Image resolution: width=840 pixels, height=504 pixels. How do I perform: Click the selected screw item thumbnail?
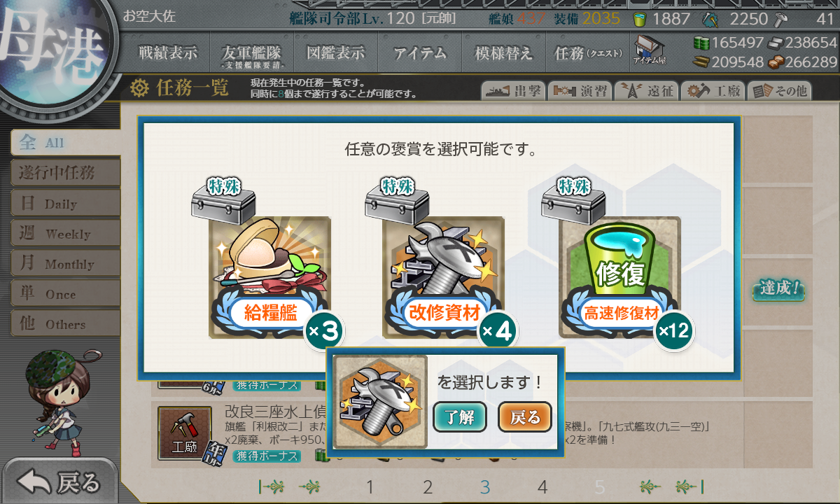[x=380, y=402]
